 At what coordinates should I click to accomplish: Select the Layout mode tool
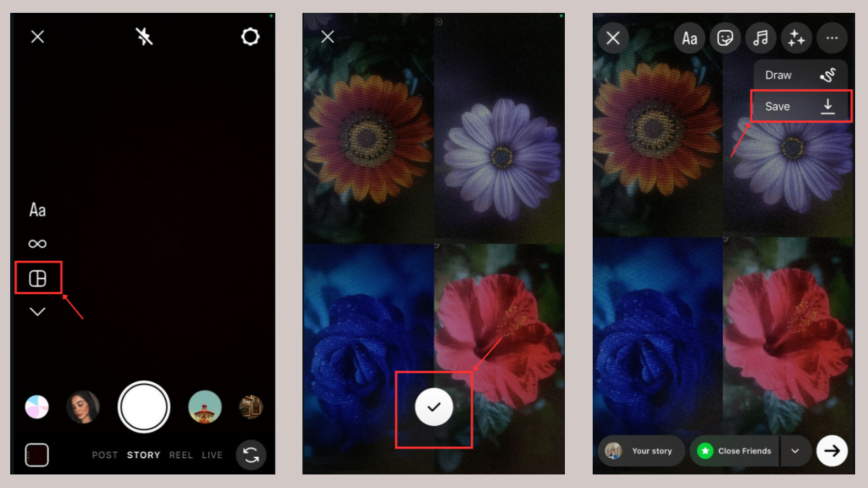37,277
